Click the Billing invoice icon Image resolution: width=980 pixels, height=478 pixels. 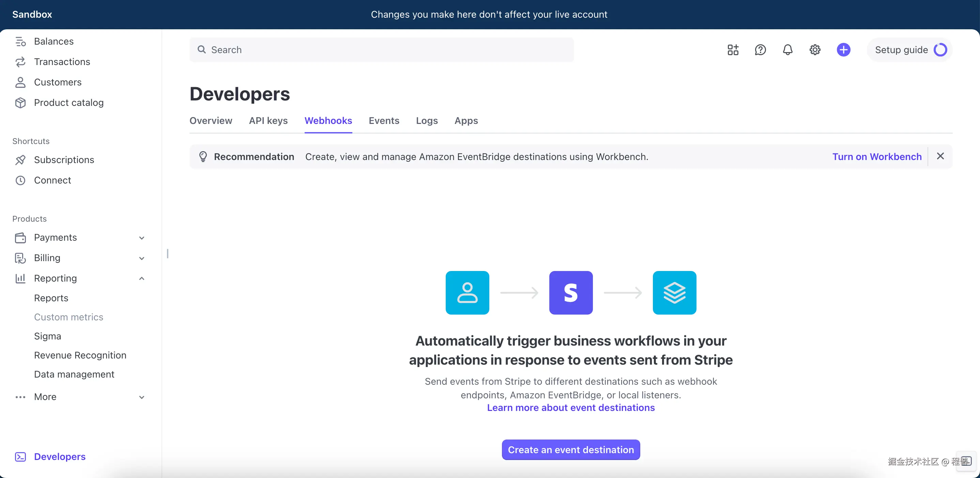click(x=20, y=258)
